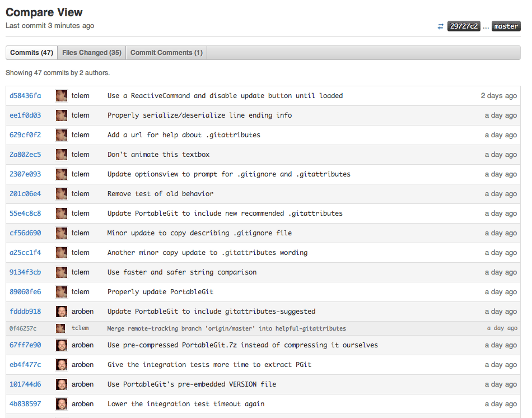Click aroben's avatar on commit 4b838597
Image resolution: width=532 pixels, height=418 pixels.
click(62, 404)
